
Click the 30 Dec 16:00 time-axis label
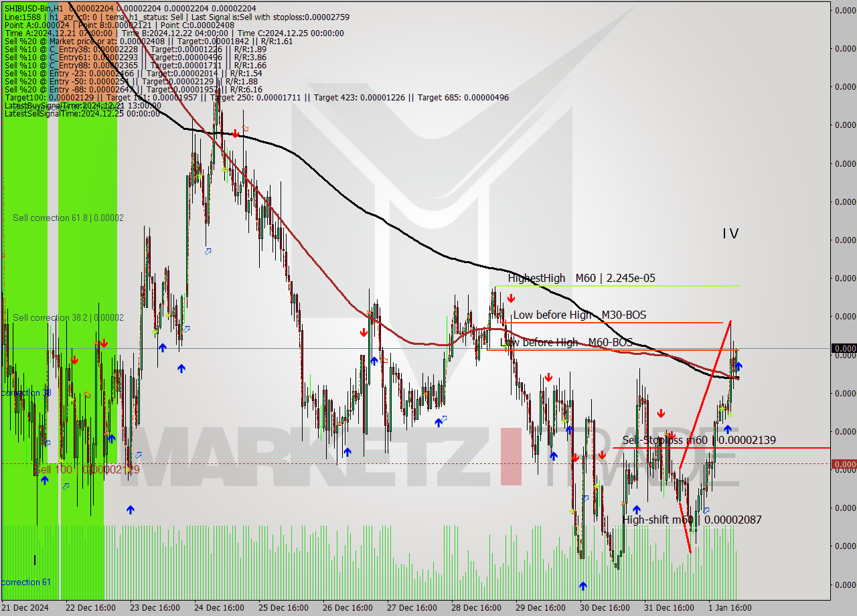[605, 608]
